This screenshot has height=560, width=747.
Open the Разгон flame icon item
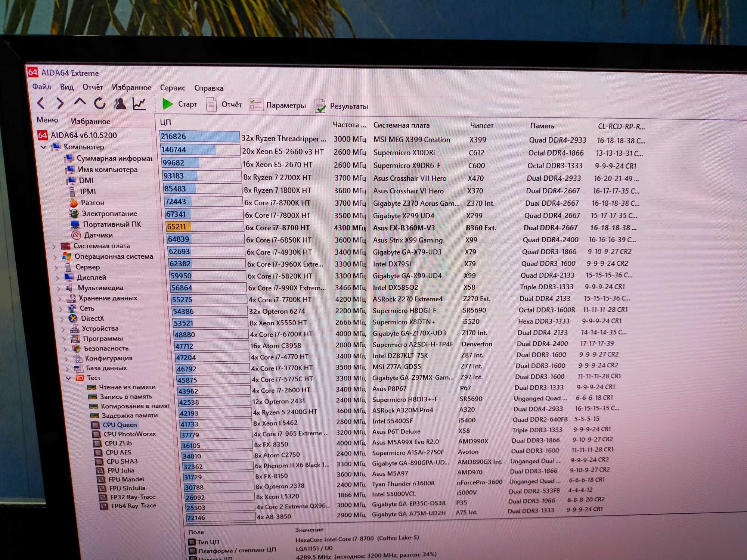tap(74, 203)
